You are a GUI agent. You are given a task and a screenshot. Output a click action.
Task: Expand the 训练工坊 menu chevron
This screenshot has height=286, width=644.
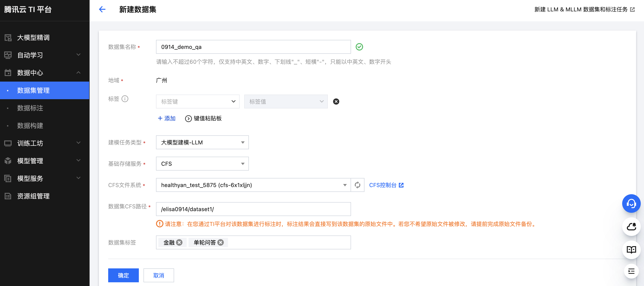(78, 143)
